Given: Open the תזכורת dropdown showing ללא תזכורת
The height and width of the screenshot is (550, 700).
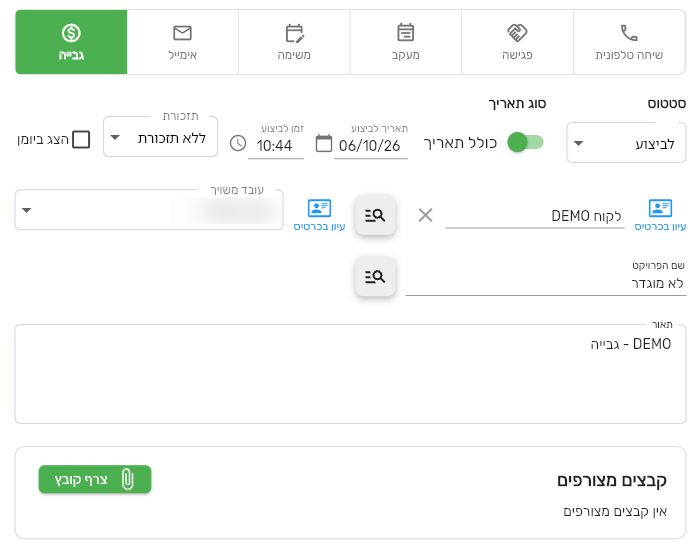Looking at the screenshot, I should 160,137.
